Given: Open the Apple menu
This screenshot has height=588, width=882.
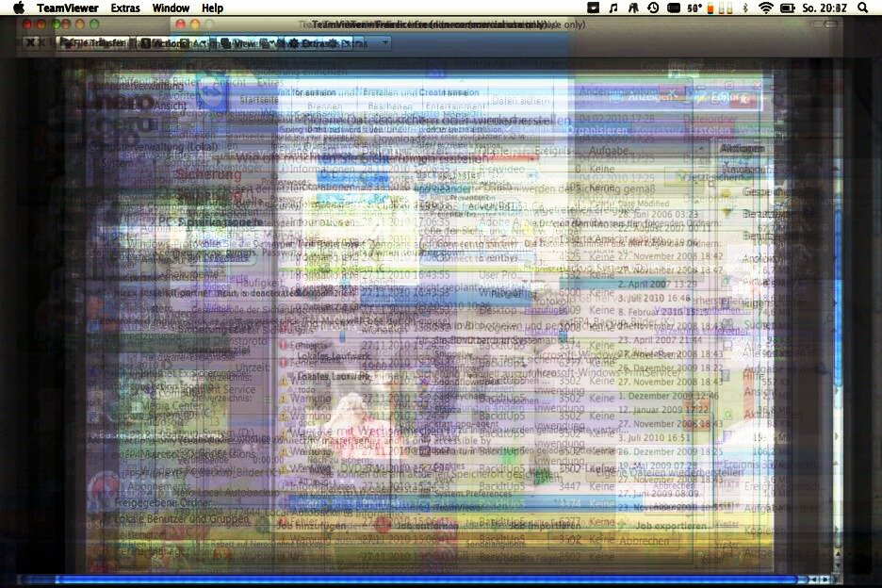Looking at the screenshot, I should pos(19,8).
